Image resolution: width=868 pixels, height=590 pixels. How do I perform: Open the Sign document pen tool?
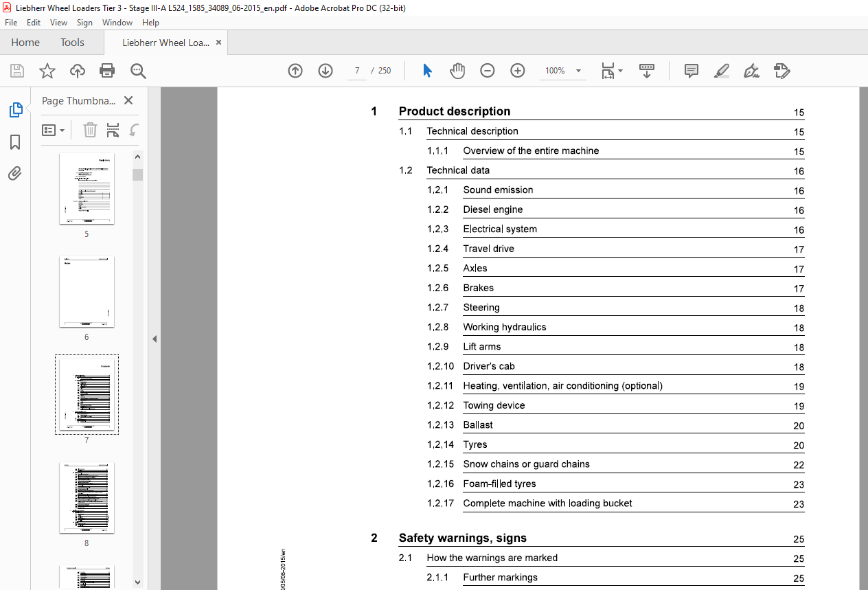click(751, 71)
